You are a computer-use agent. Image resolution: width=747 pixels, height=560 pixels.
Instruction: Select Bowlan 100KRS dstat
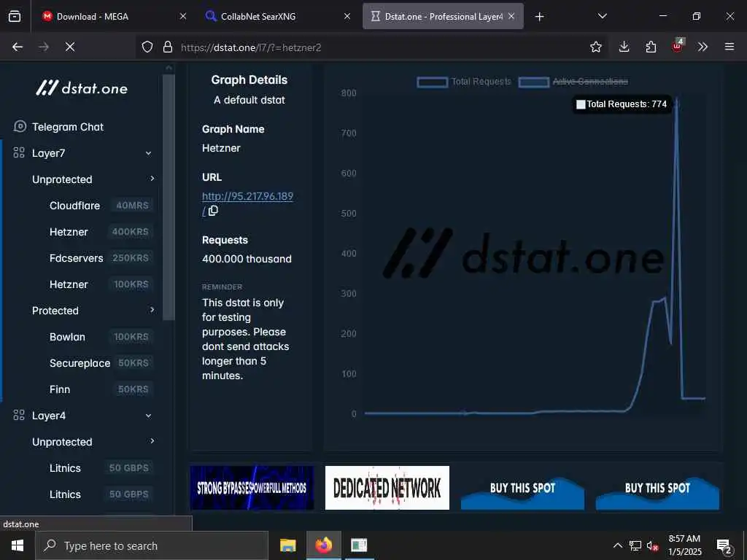coord(100,337)
